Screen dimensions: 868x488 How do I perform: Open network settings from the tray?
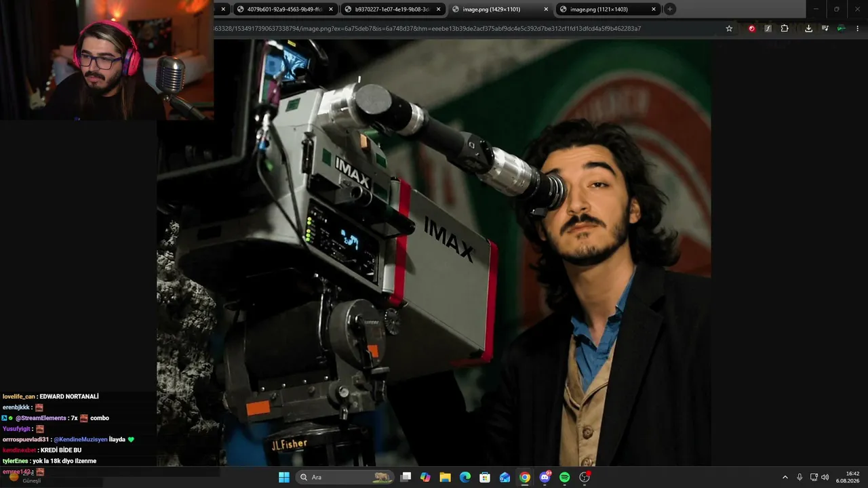pos(814,477)
